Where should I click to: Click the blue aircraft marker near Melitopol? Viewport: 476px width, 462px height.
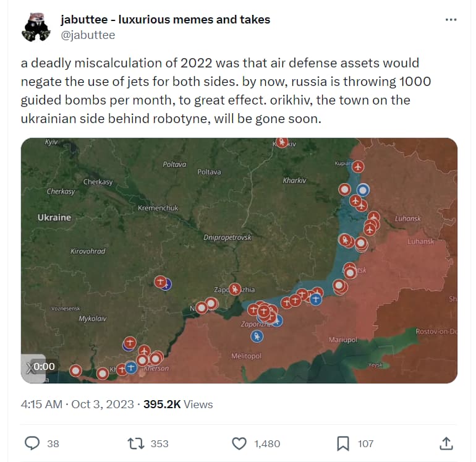coord(258,336)
